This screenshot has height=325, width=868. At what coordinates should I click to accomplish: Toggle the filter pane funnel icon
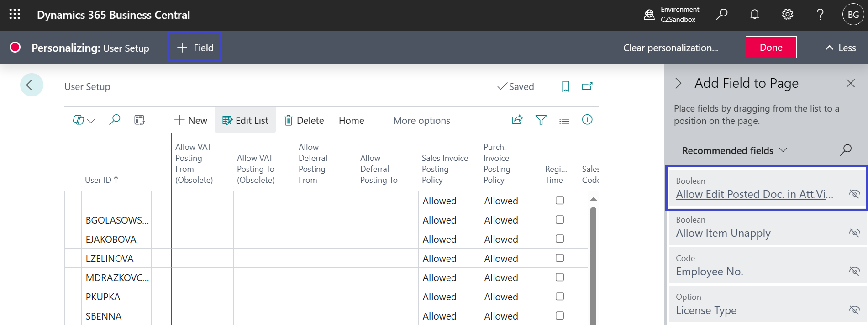click(x=541, y=120)
